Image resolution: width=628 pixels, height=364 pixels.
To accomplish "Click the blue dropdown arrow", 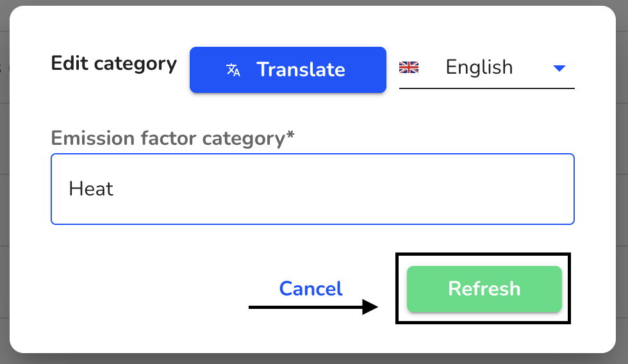I will [559, 69].
